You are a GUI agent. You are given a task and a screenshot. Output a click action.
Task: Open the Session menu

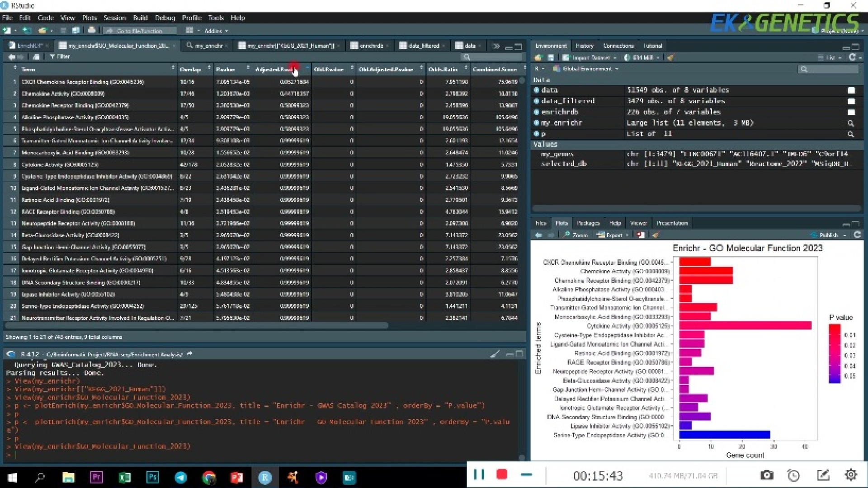114,18
